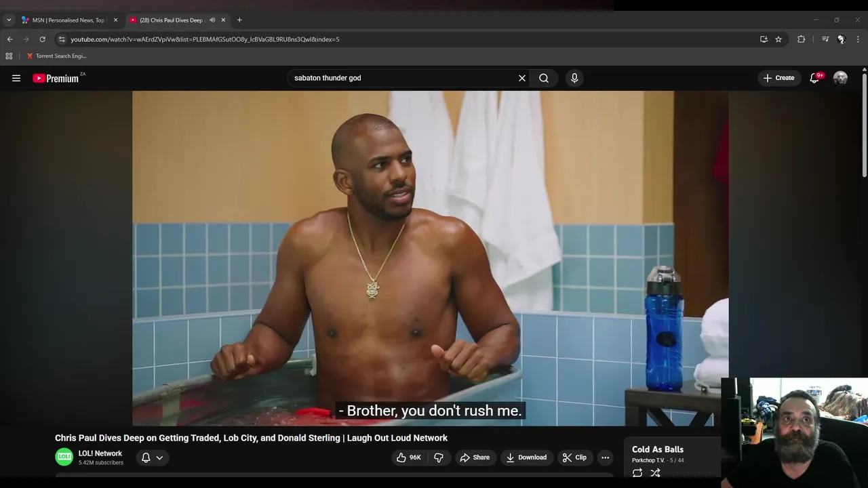
Task: Run search with magnifying glass button
Action: coord(544,78)
